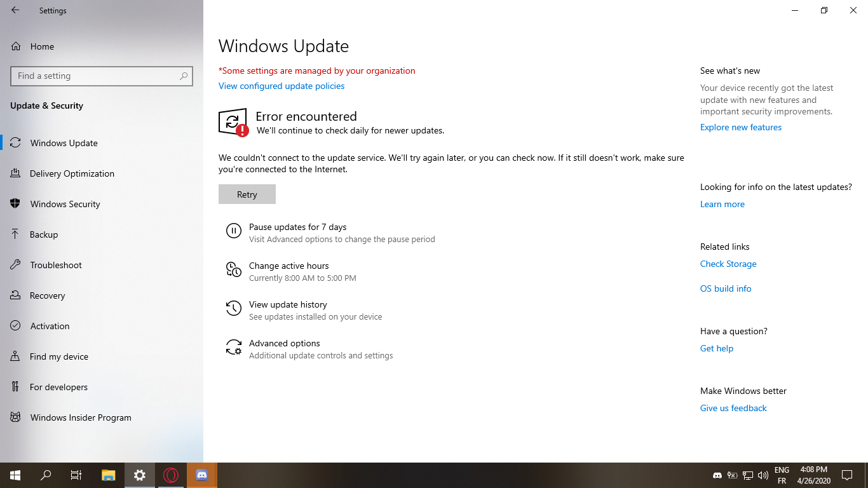Click the magnifier icon in the search box
This screenshot has height=488, width=868.
pos(184,76)
